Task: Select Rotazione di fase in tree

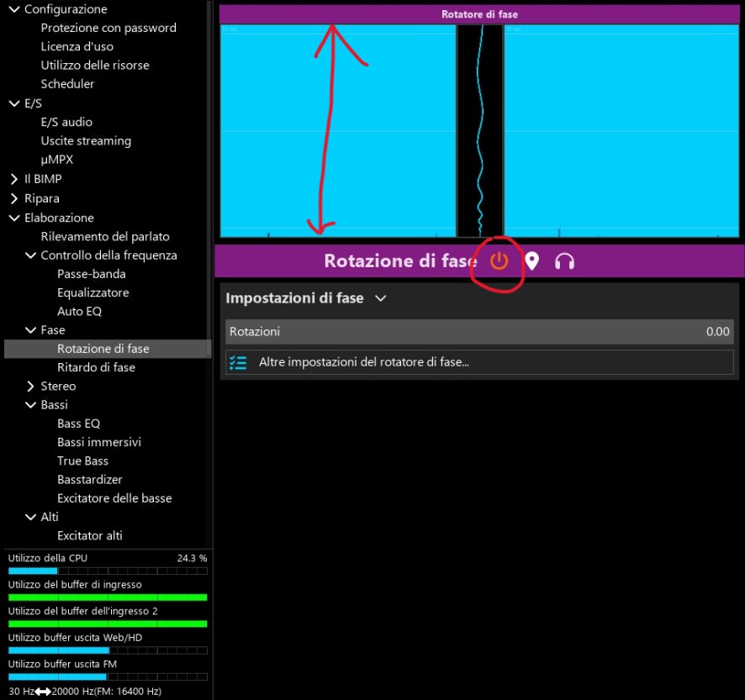Action: coord(103,349)
